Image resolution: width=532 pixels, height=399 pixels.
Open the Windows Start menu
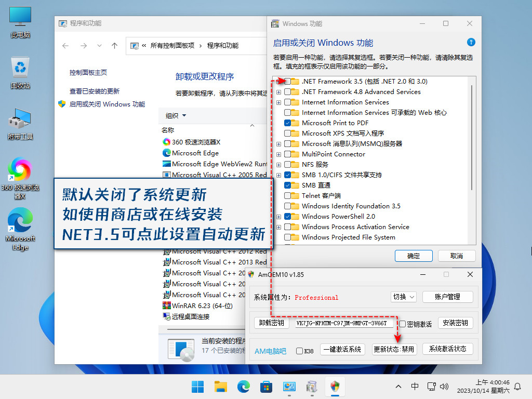pos(197,387)
